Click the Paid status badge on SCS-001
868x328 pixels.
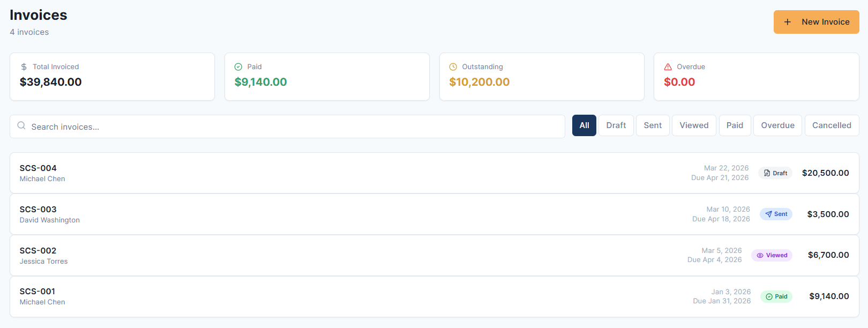coord(776,297)
